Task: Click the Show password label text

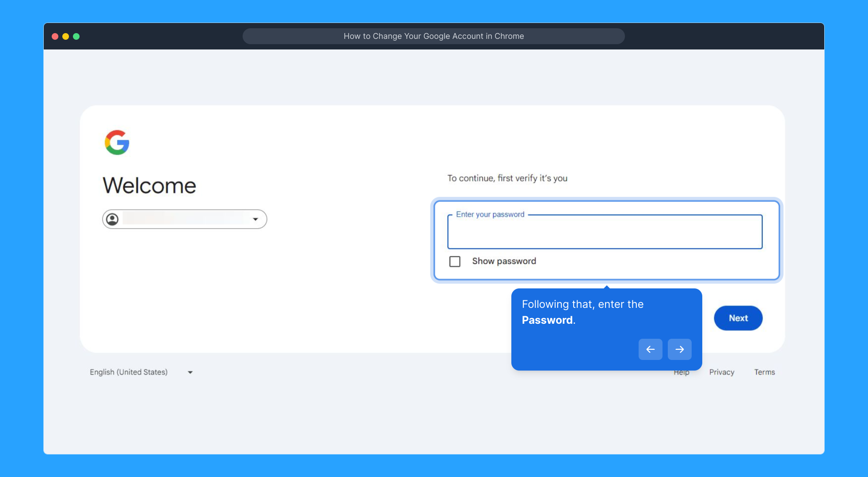Action: pos(504,261)
